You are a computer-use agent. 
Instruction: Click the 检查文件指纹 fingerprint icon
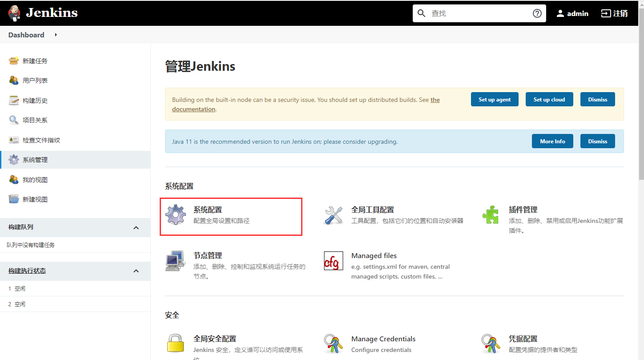click(14, 140)
